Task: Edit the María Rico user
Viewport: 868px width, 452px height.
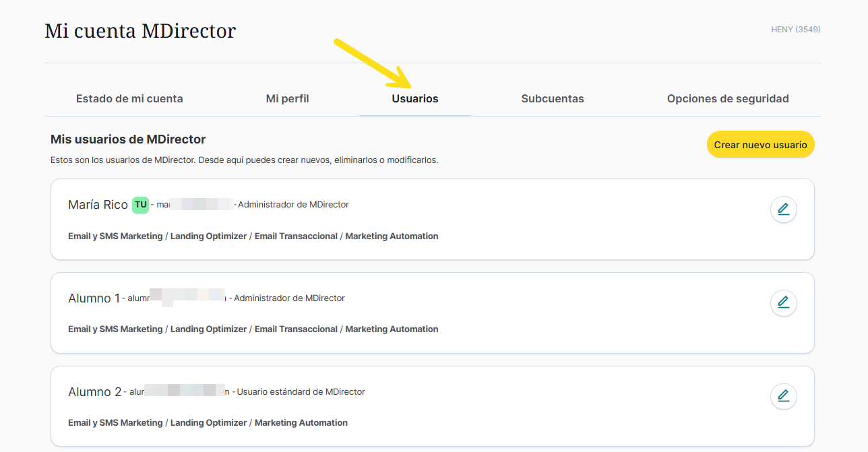Action: point(783,210)
